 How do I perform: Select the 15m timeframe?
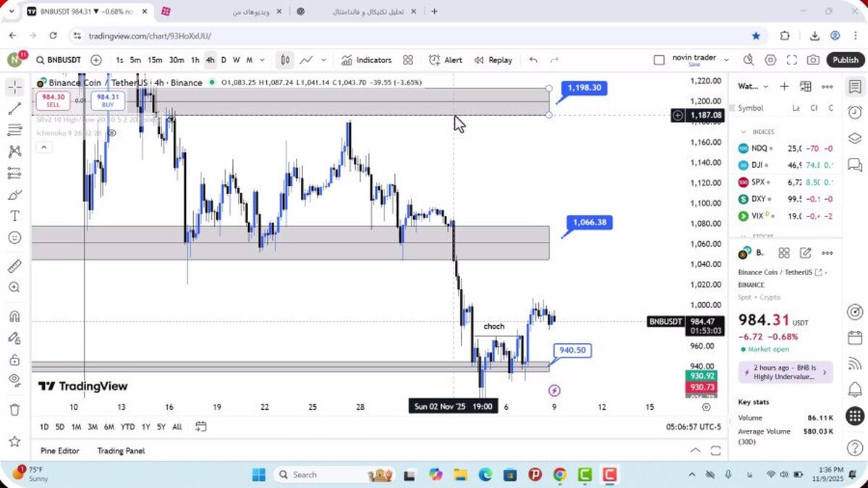155,60
